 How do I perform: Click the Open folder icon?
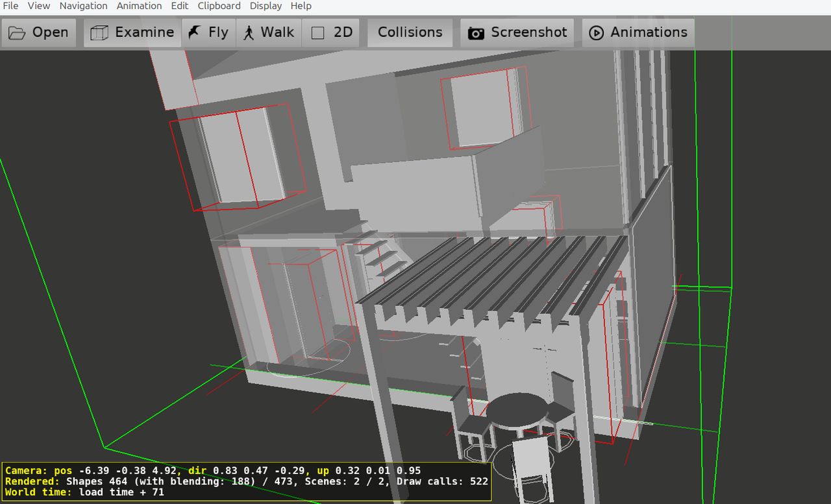point(17,32)
